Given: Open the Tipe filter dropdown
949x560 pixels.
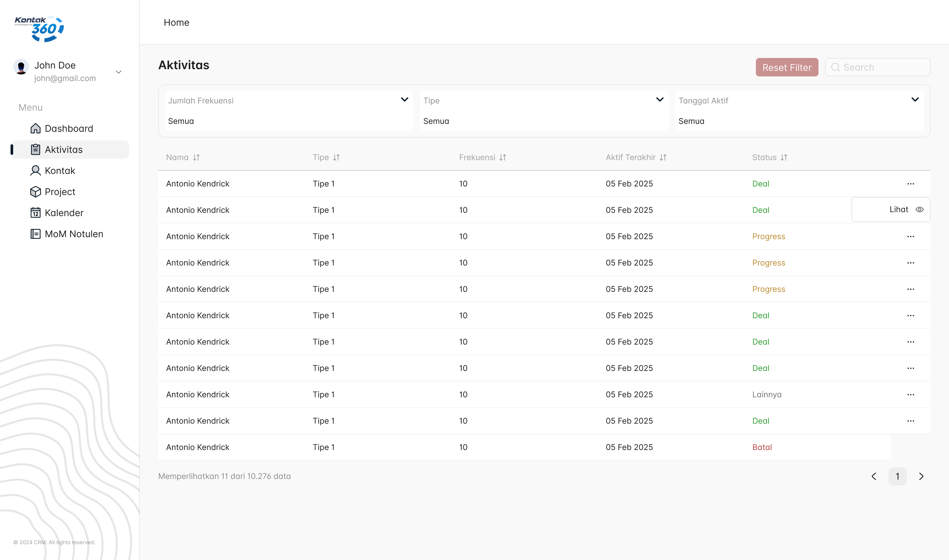Looking at the screenshot, I should [x=659, y=99].
